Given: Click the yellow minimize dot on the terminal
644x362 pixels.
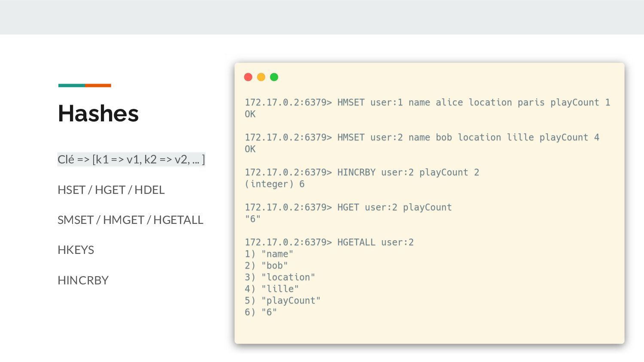Looking at the screenshot, I should [261, 77].
